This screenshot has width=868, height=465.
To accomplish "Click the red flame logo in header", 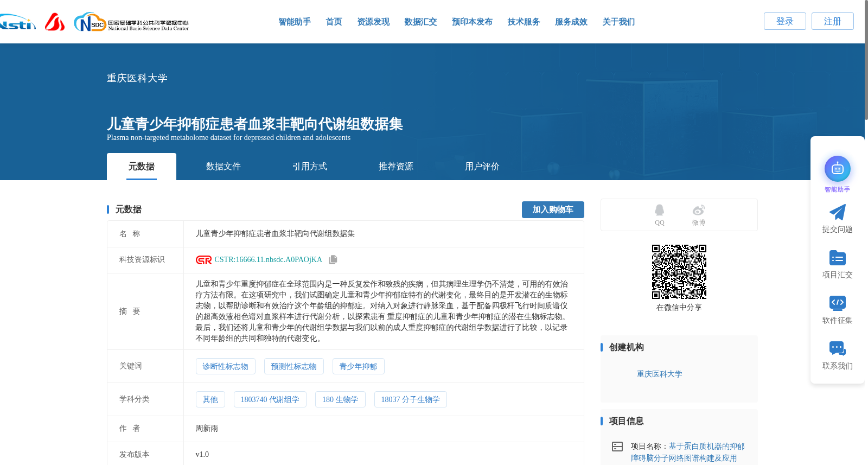I will point(55,22).
